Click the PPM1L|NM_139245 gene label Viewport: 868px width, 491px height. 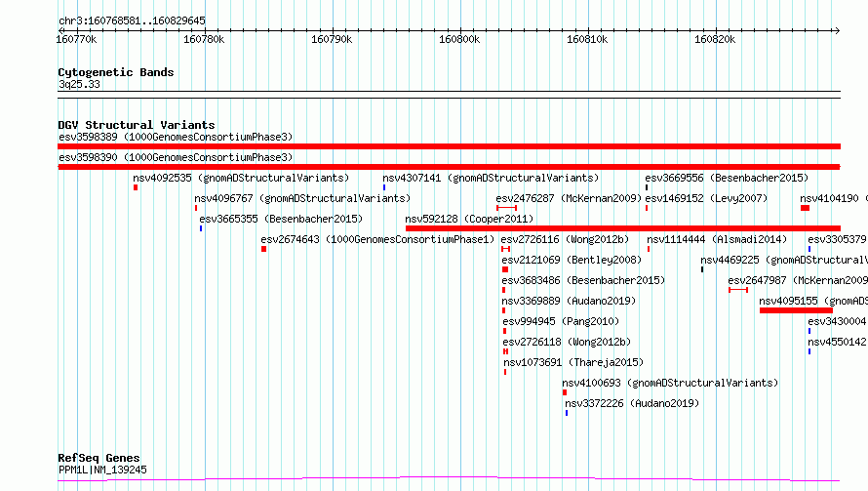[x=102, y=470]
